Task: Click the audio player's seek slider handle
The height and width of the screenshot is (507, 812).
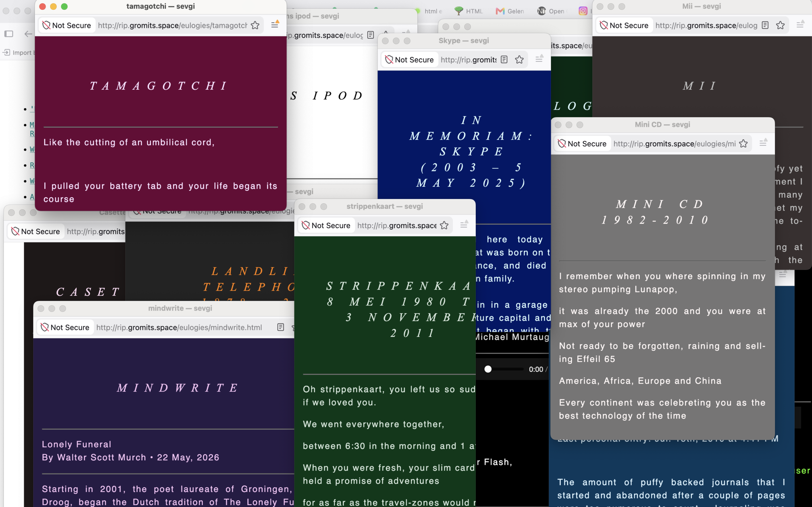Action: coord(488,369)
